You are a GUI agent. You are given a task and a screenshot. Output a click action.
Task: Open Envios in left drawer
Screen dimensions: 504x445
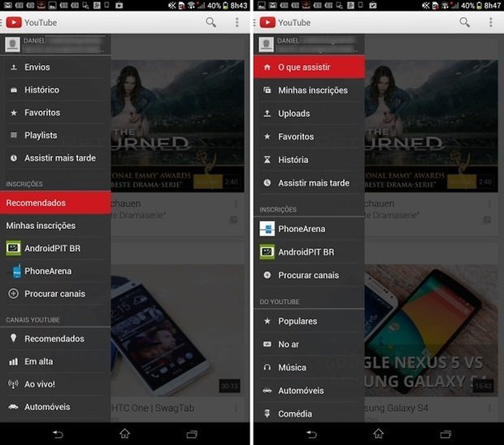point(55,67)
